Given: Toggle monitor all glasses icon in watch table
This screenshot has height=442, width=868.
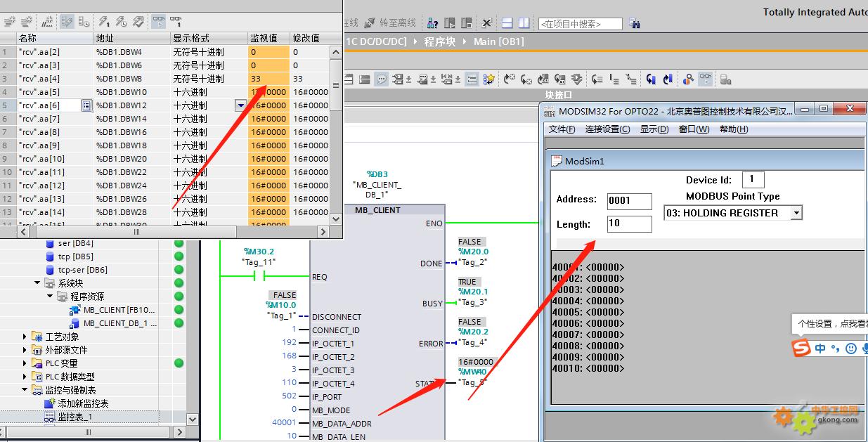Looking at the screenshot, I should point(159,22).
